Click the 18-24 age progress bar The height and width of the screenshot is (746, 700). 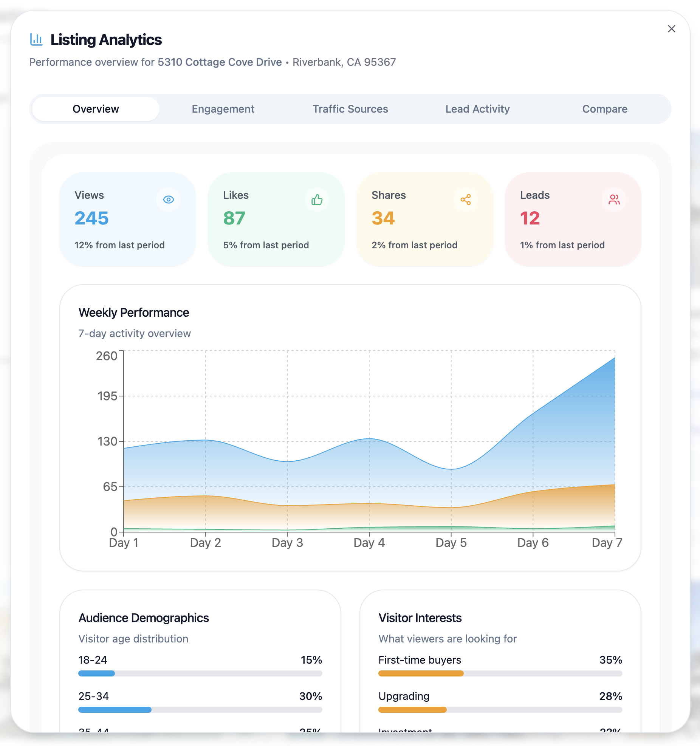200,673
